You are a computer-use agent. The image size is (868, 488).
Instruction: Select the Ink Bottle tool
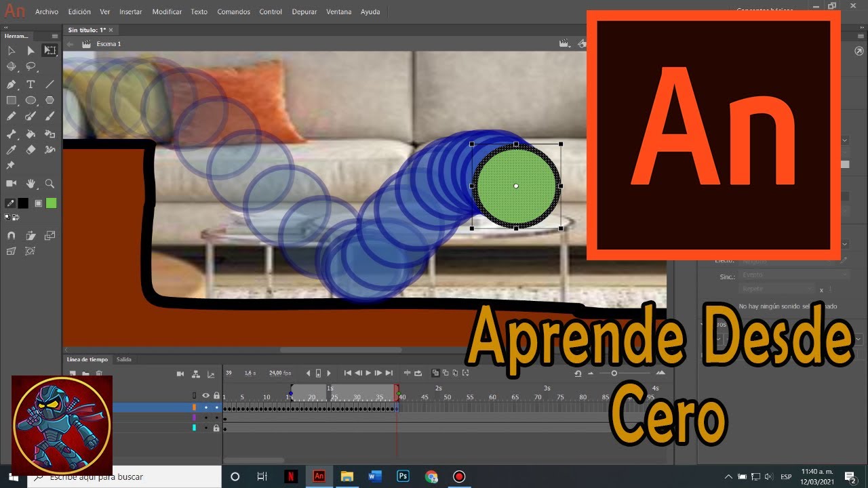point(50,134)
